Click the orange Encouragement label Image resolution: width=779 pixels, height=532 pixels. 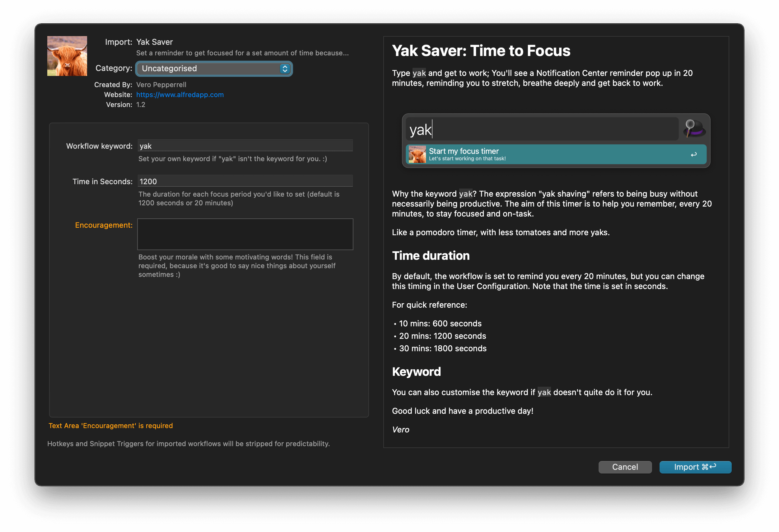click(103, 225)
